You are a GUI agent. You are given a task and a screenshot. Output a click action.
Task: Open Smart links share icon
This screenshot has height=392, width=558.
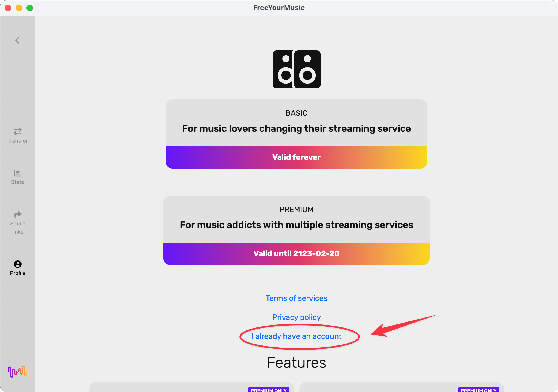[17, 215]
